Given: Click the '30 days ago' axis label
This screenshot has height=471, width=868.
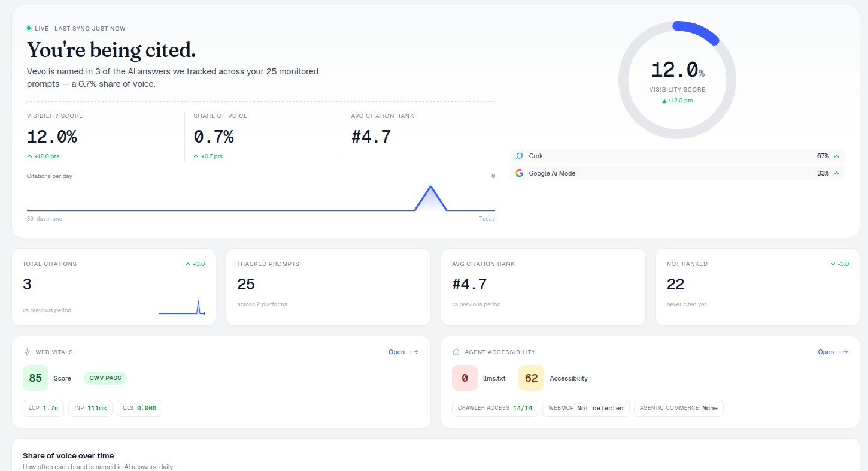Looking at the screenshot, I should pyautogui.click(x=44, y=219).
